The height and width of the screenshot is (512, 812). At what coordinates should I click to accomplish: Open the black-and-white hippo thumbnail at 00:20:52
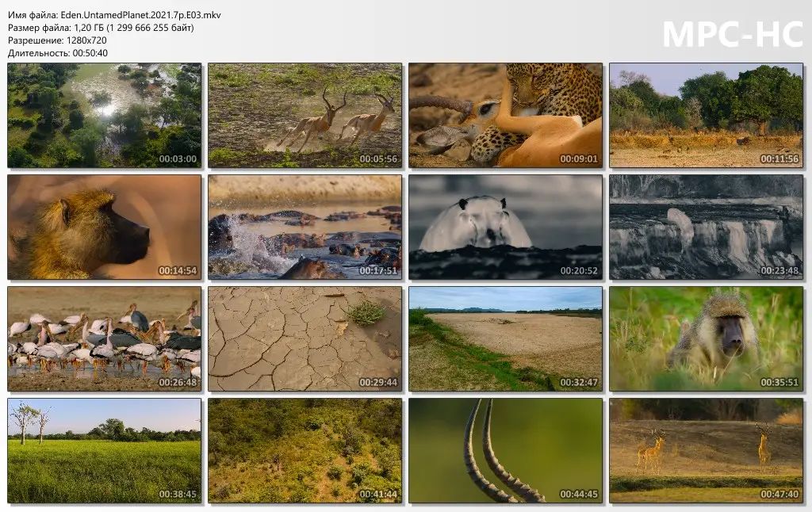pos(505,227)
